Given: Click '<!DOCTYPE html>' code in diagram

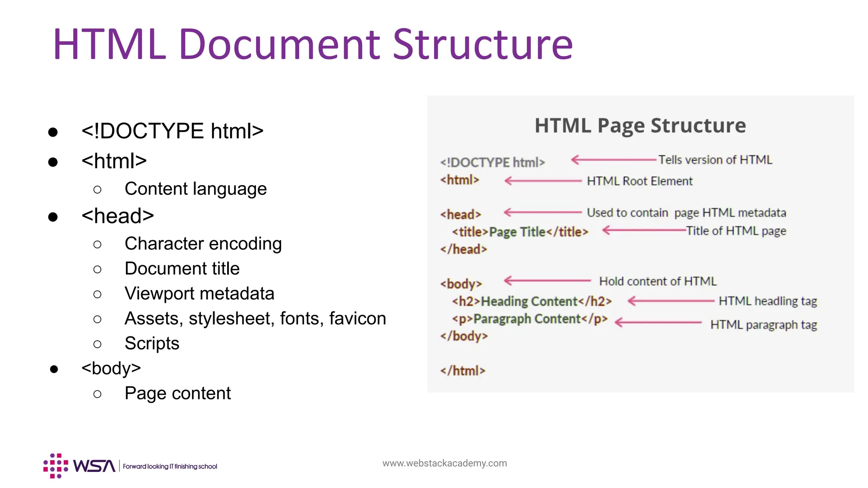Looking at the screenshot, I should click(492, 162).
